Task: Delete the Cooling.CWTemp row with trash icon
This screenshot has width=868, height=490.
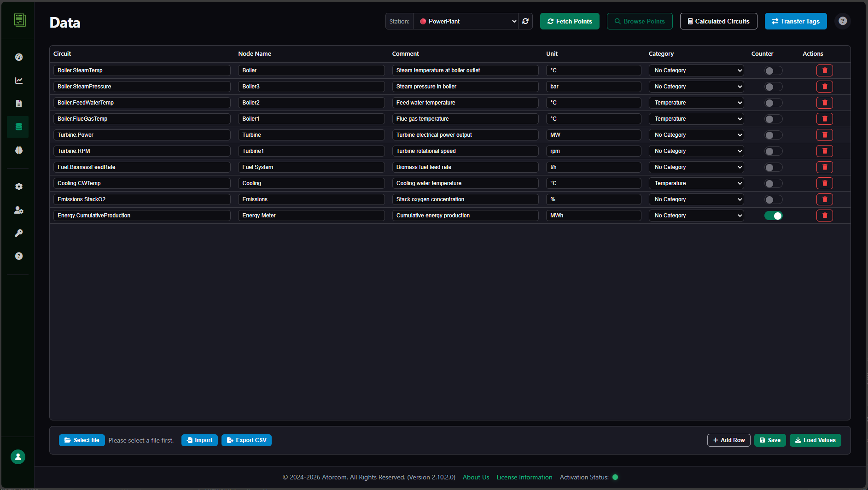Action: [x=825, y=183]
